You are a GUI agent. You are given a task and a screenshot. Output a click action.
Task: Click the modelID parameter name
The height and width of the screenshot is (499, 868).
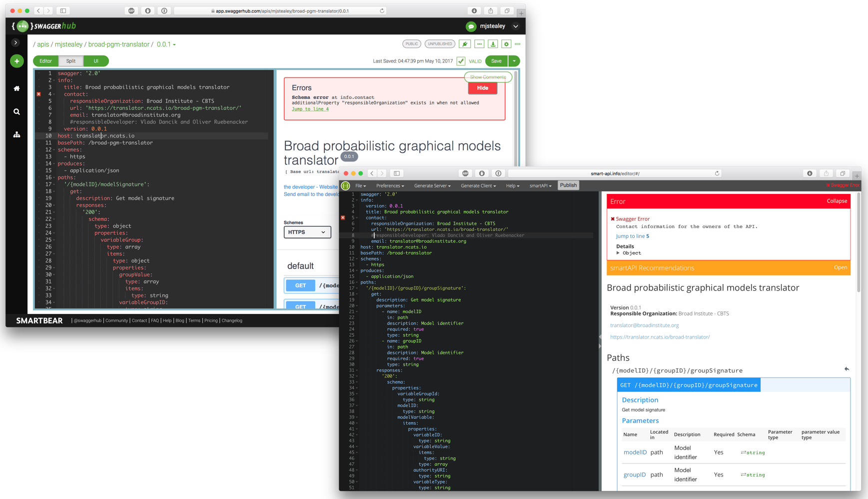(635, 452)
